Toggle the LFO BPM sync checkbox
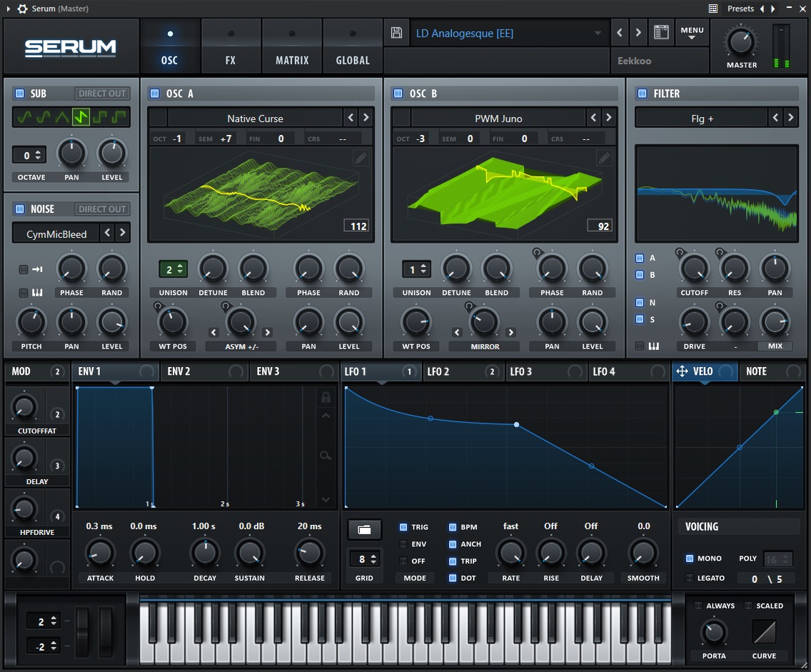The width and height of the screenshot is (811, 672). coord(453,527)
